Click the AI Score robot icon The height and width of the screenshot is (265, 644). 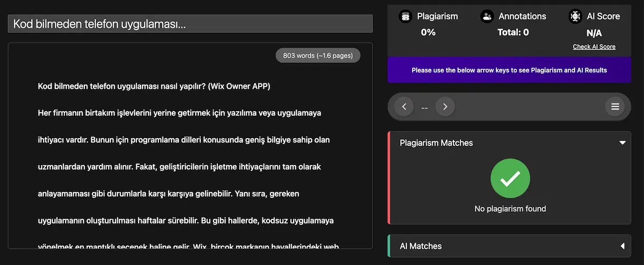(x=575, y=16)
